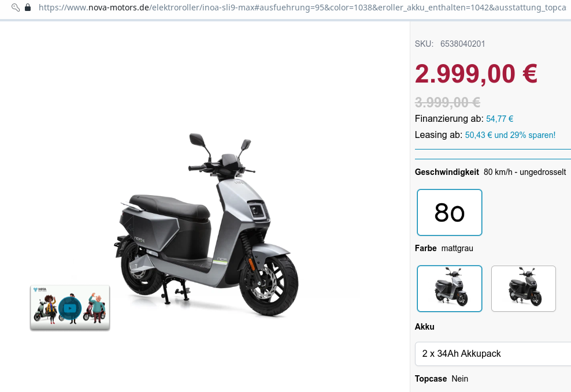Click the current price 2.999,00 €

[x=476, y=73]
